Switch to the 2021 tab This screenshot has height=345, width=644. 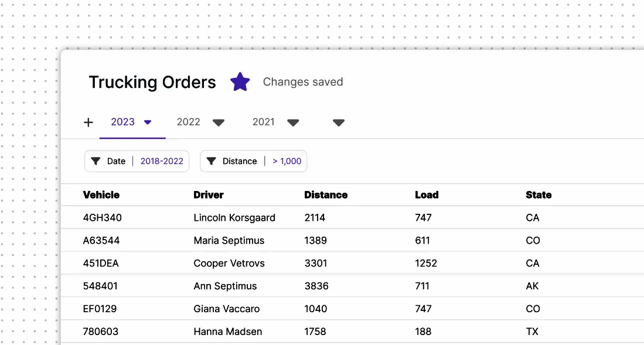pyautogui.click(x=264, y=122)
